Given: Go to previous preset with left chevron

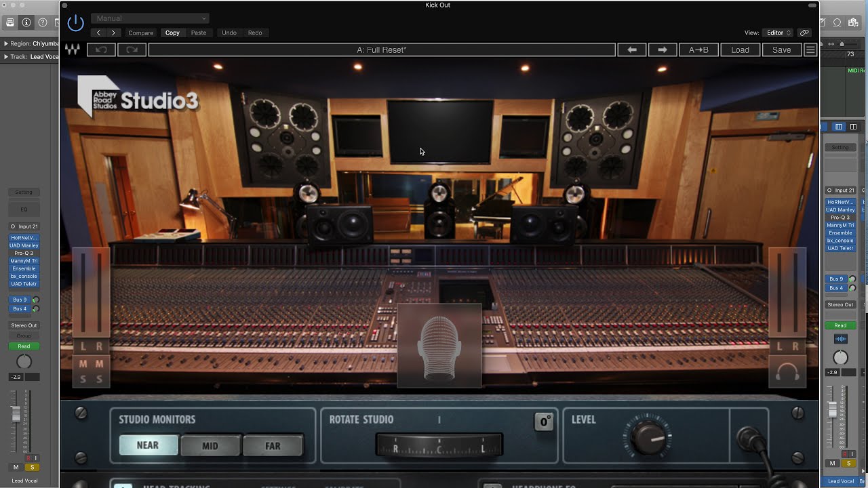Looking at the screenshot, I should click(99, 33).
